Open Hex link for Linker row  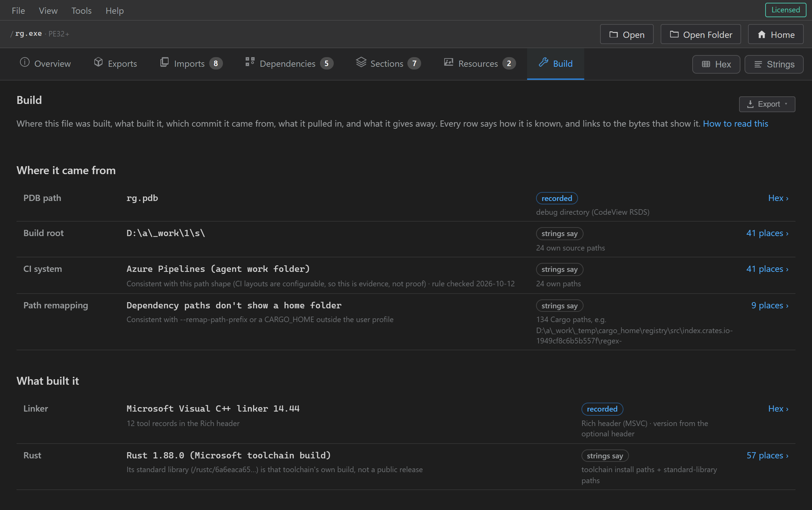coord(778,408)
